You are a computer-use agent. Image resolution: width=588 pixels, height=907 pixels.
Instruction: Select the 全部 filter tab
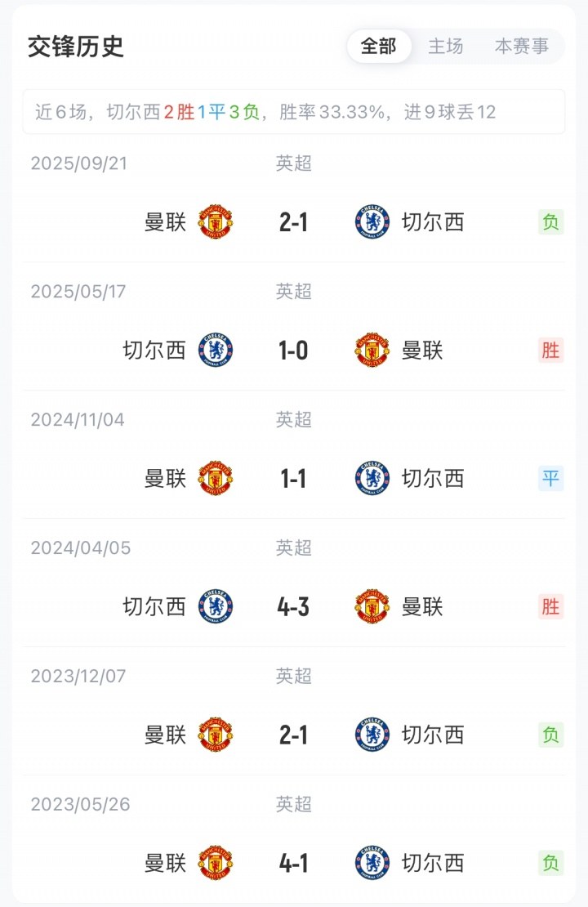(378, 47)
